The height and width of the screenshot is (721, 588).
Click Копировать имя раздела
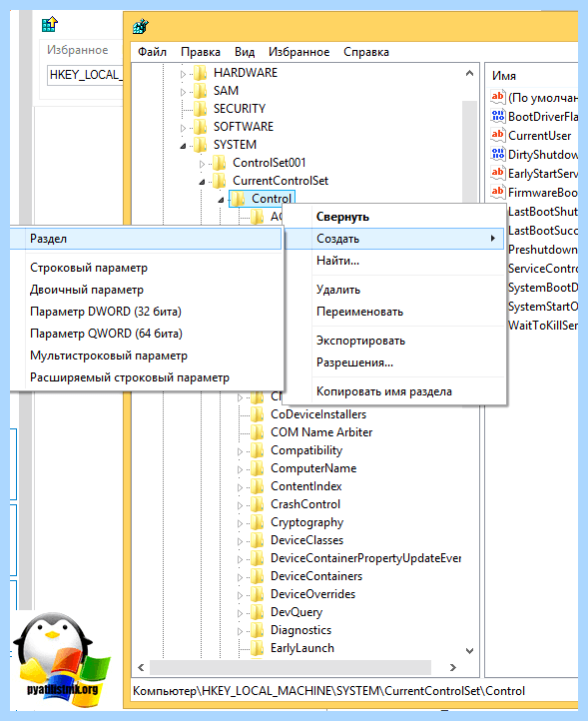pos(395,391)
